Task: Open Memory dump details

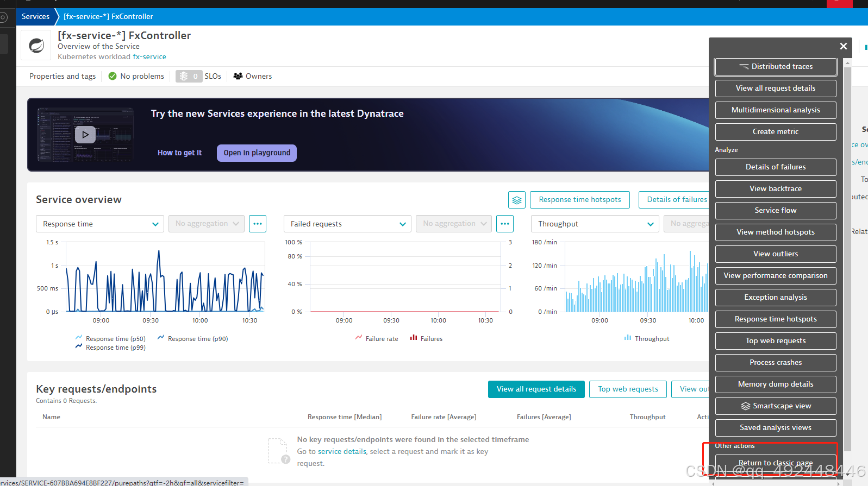Action: coord(776,384)
